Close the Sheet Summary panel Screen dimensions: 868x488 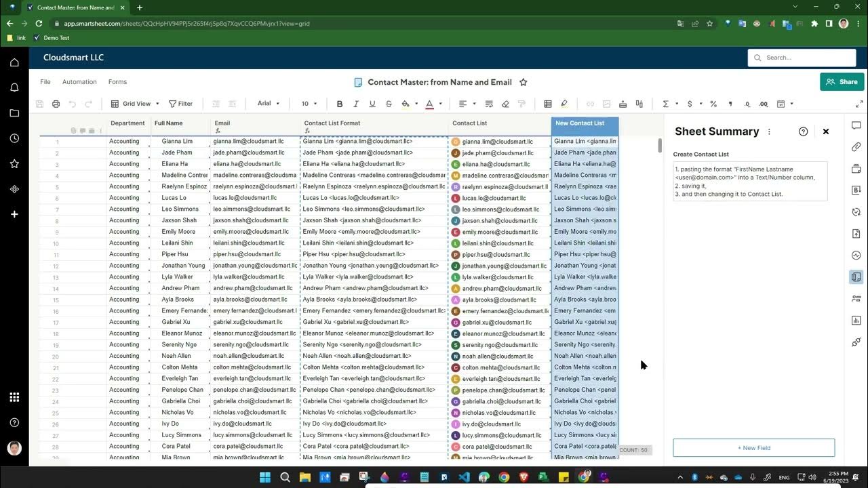pyautogui.click(x=826, y=131)
